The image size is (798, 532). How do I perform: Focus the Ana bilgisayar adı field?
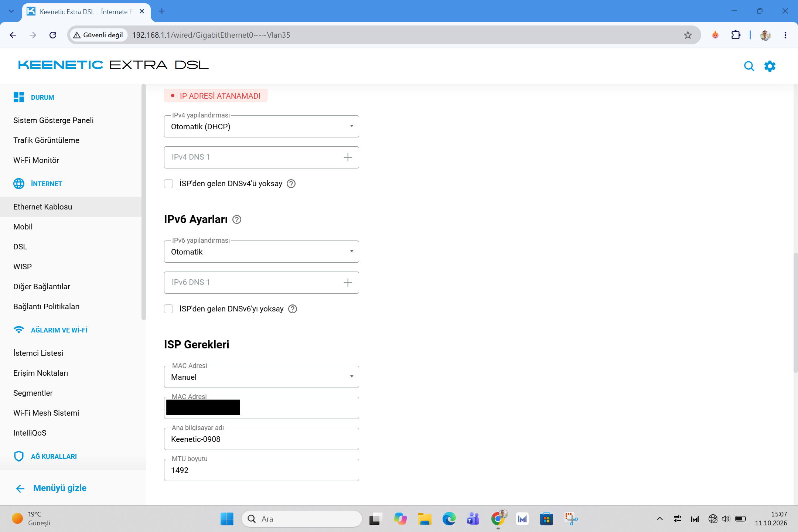click(262, 439)
